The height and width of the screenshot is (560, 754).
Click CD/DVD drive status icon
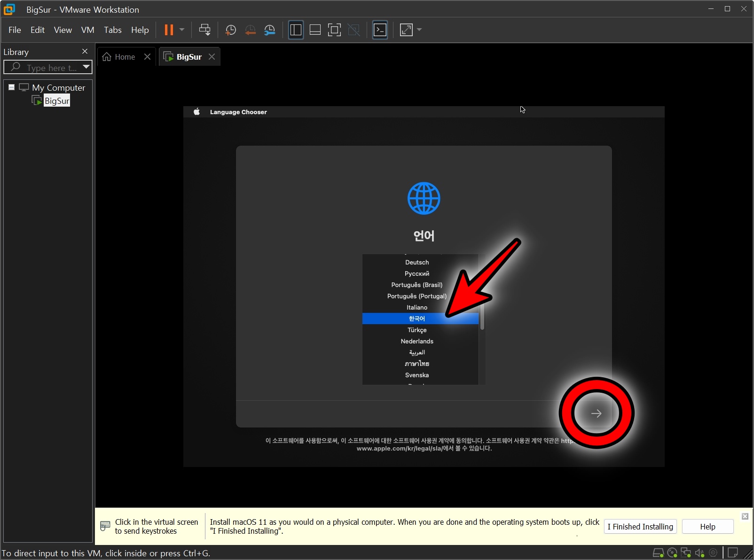[x=672, y=553]
